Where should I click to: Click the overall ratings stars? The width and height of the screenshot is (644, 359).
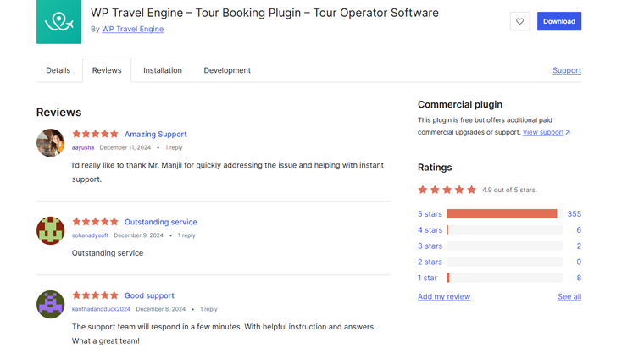point(447,190)
